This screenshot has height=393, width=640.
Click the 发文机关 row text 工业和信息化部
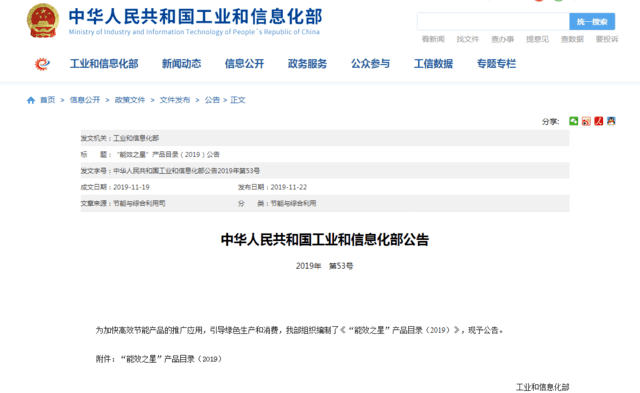coord(136,138)
